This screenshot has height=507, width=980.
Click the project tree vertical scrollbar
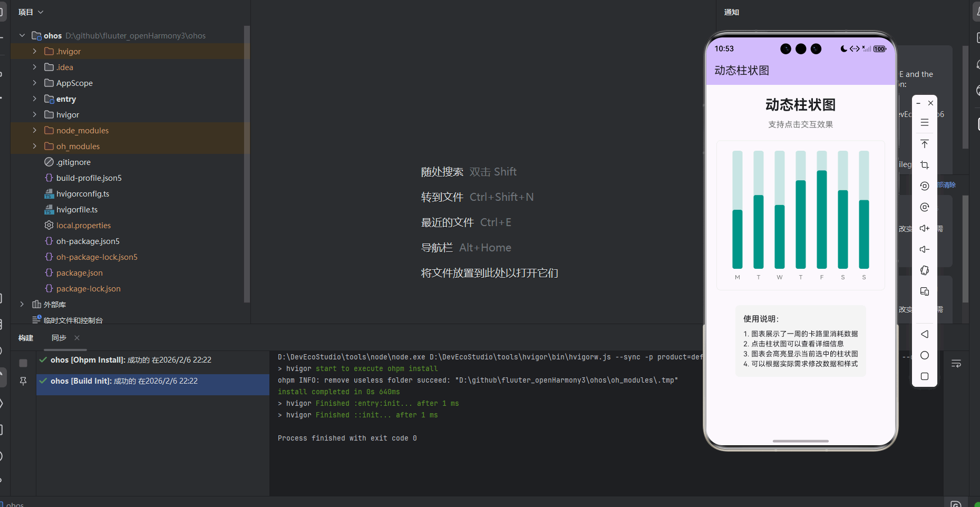[x=247, y=163]
